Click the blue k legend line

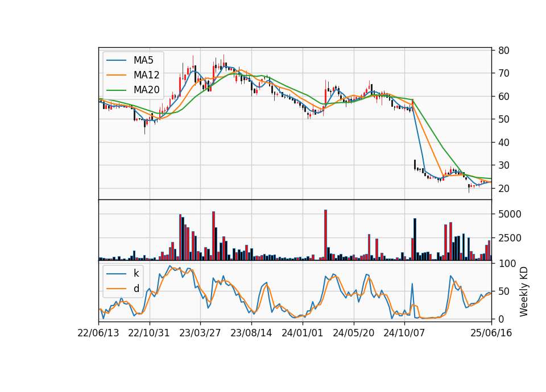coord(116,274)
